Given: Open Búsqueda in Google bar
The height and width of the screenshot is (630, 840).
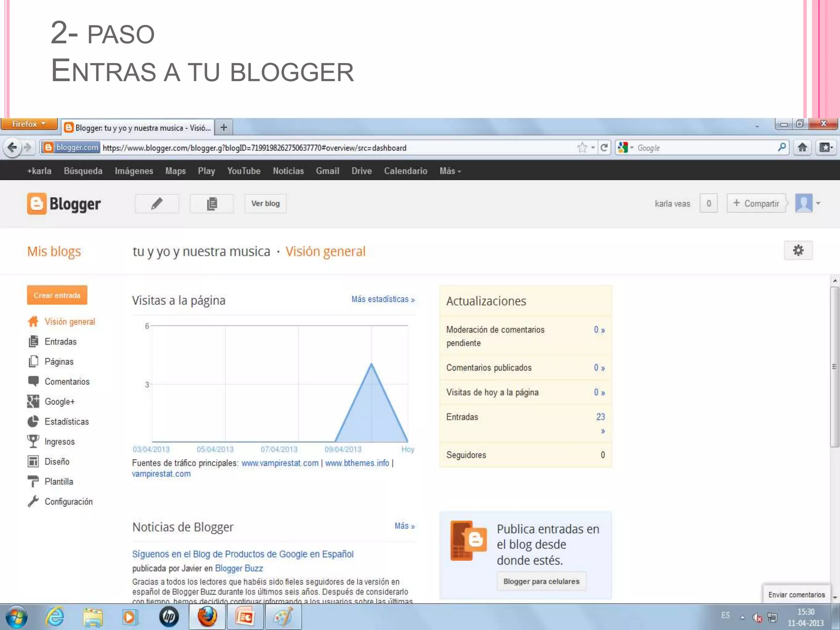Looking at the screenshot, I should (83, 171).
